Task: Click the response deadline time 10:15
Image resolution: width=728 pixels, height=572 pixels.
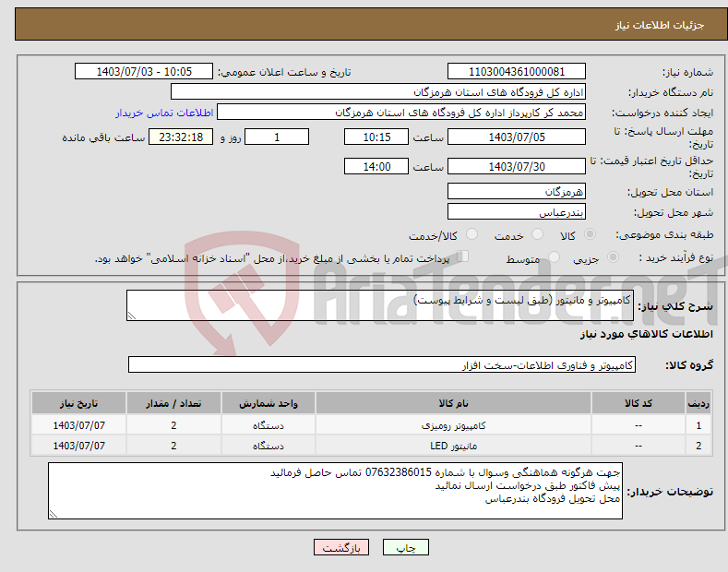Action: 376,137
